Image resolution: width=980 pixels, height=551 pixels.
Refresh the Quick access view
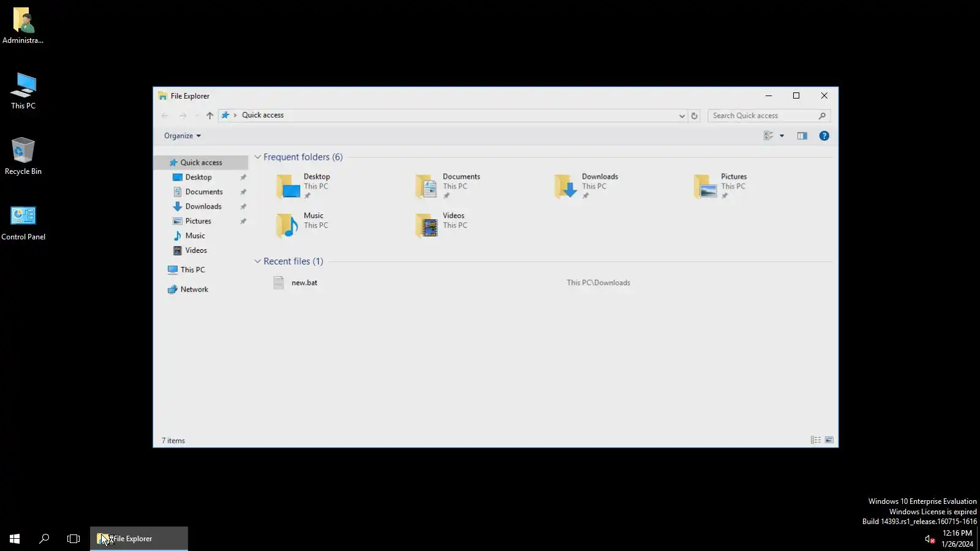[694, 115]
